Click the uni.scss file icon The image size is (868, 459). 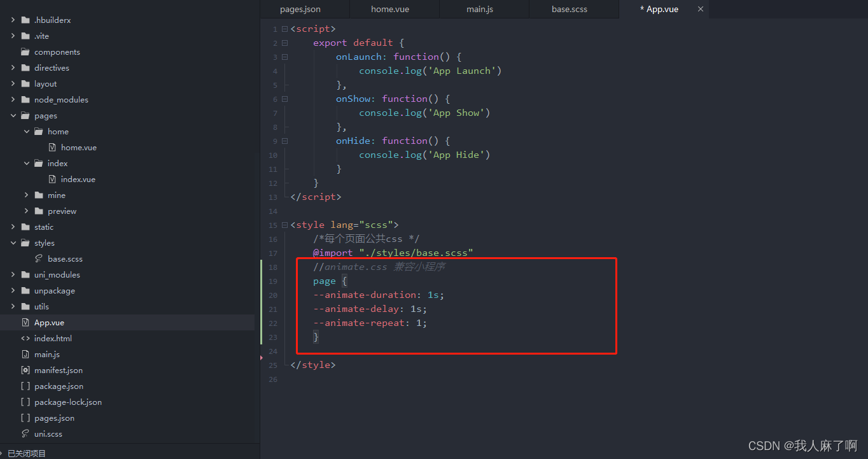(25, 434)
